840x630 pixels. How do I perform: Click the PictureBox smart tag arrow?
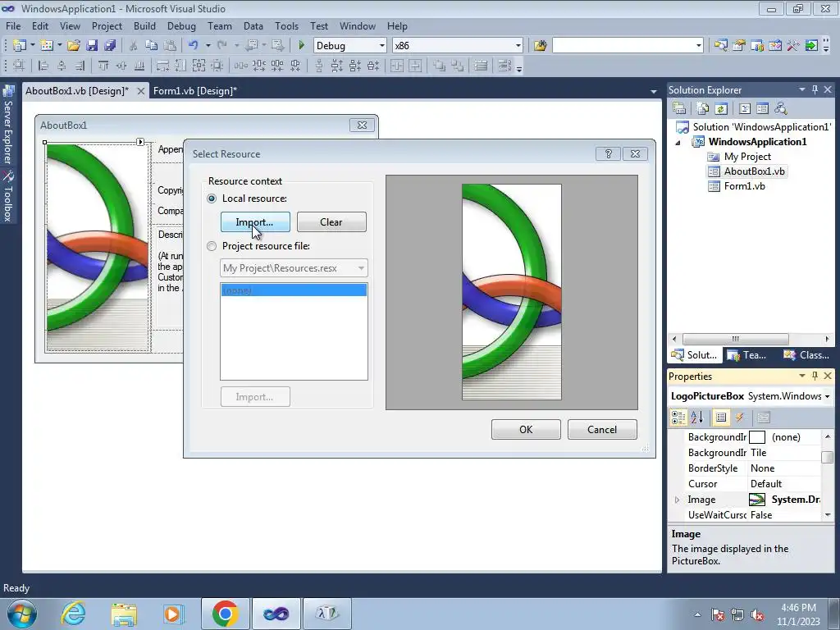click(139, 142)
